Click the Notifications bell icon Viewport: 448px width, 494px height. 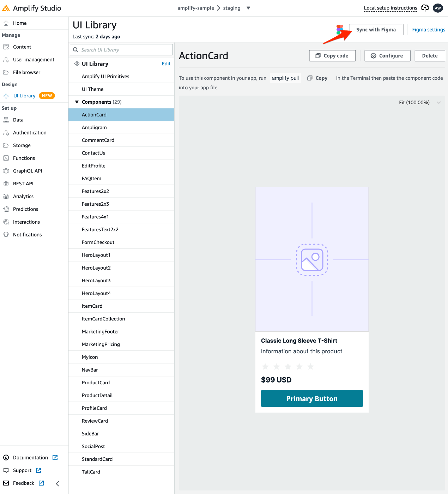(x=6, y=235)
